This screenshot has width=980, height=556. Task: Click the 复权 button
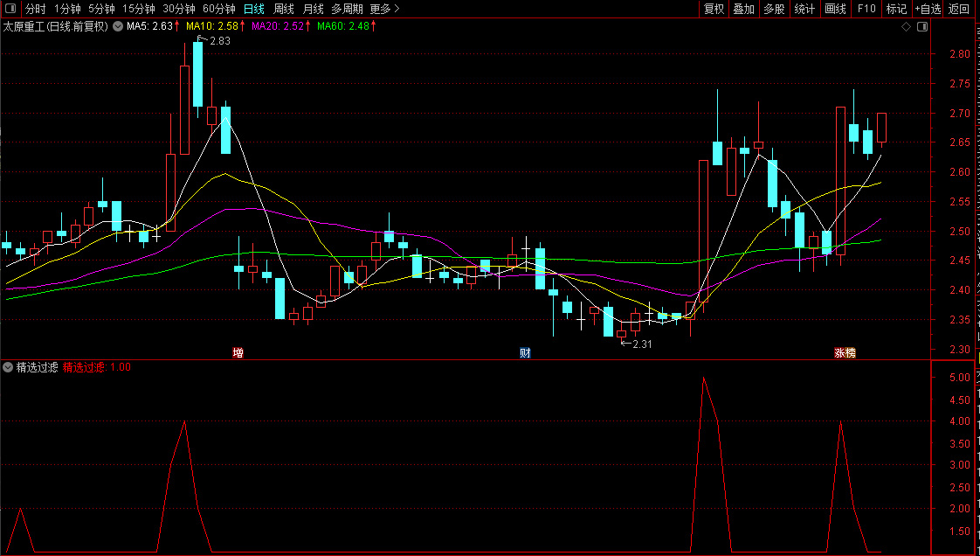(x=714, y=9)
